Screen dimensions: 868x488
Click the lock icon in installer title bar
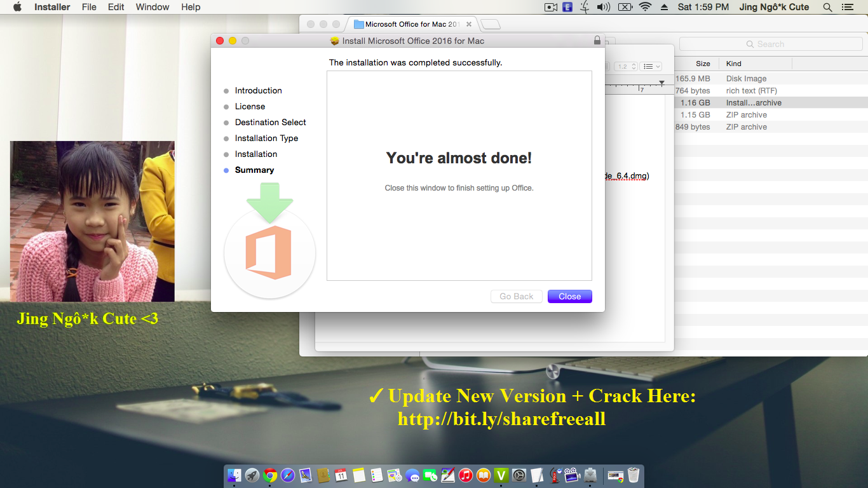(x=597, y=41)
